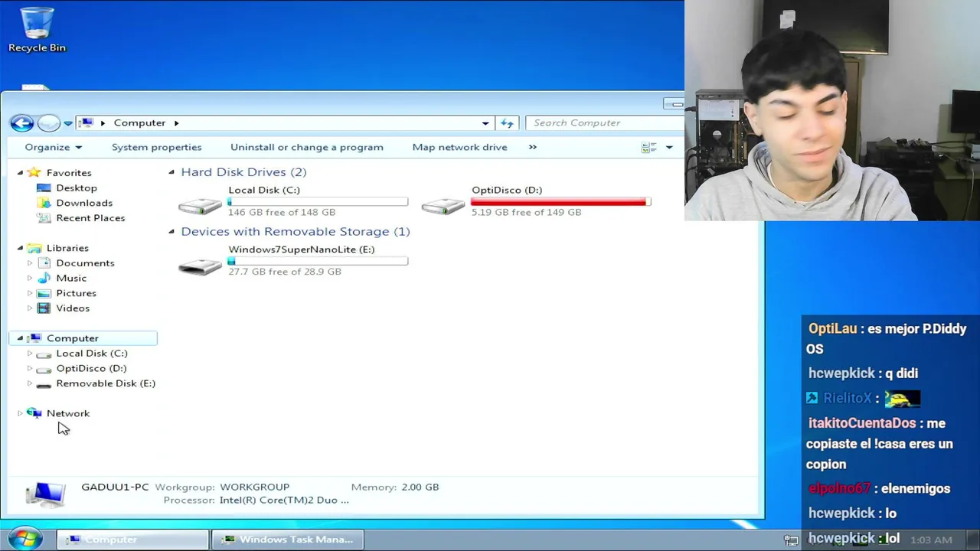Expand Removable Disk (E:) in tree
The width and height of the screenshot is (980, 551).
tap(30, 383)
